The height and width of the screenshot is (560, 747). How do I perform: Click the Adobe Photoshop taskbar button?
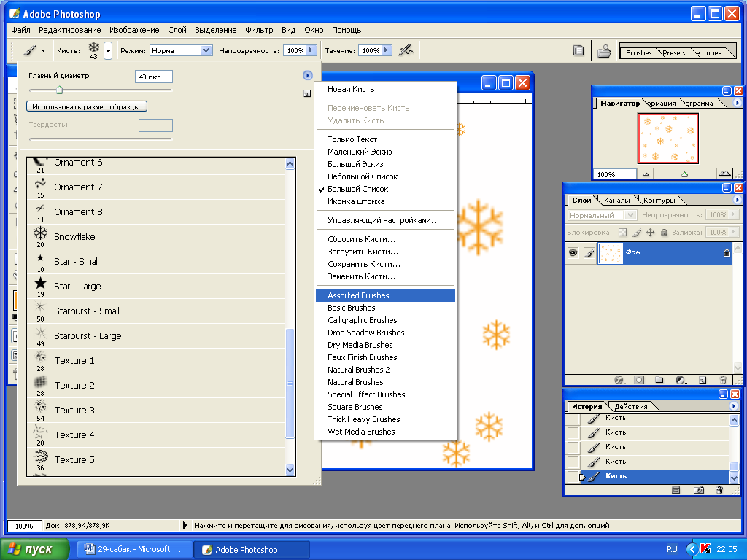pyautogui.click(x=252, y=549)
